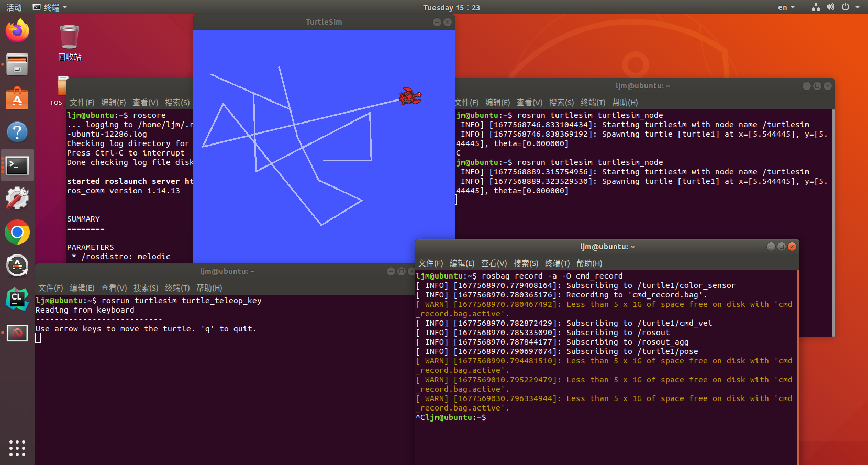Click the rosbag terminal vertical scrollbar

(798, 368)
